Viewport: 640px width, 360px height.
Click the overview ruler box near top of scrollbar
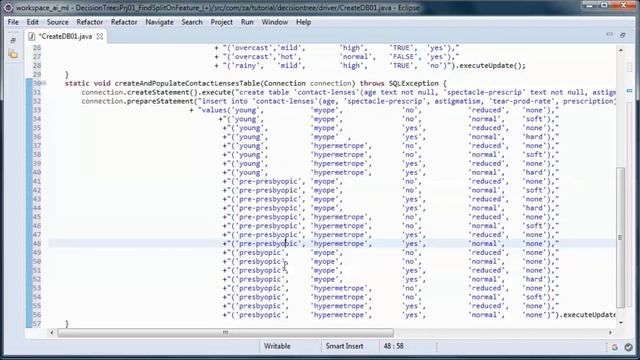629,67
